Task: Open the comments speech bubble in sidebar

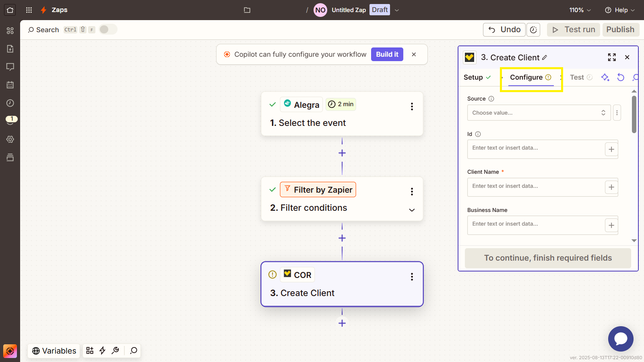Action: point(10,67)
